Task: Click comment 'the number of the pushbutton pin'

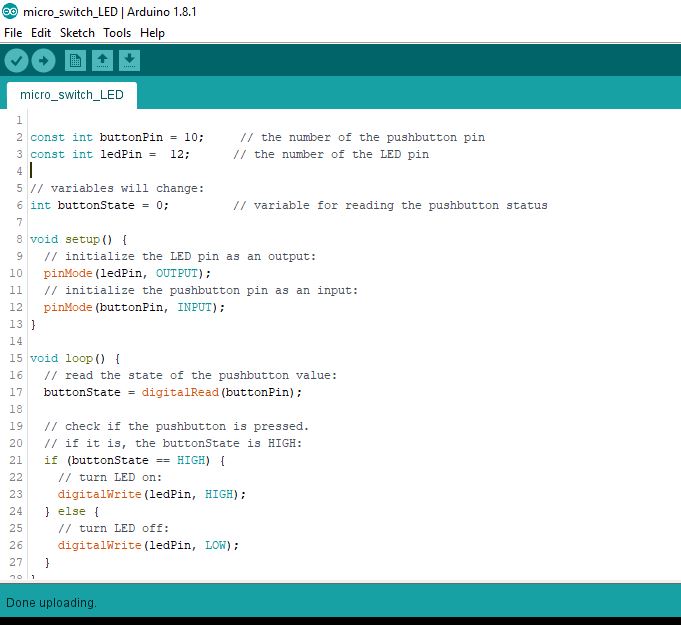Action: (373, 137)
